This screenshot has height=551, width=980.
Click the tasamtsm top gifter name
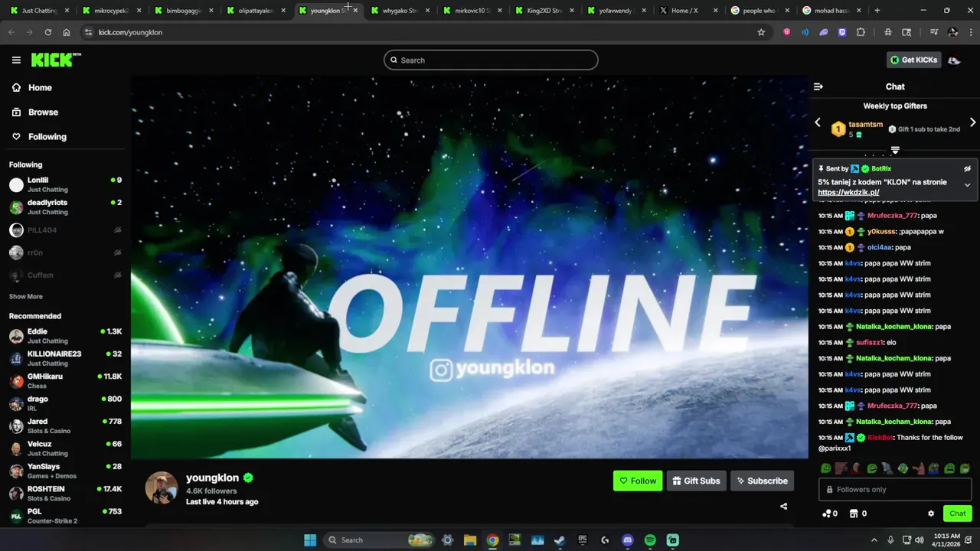866,124
